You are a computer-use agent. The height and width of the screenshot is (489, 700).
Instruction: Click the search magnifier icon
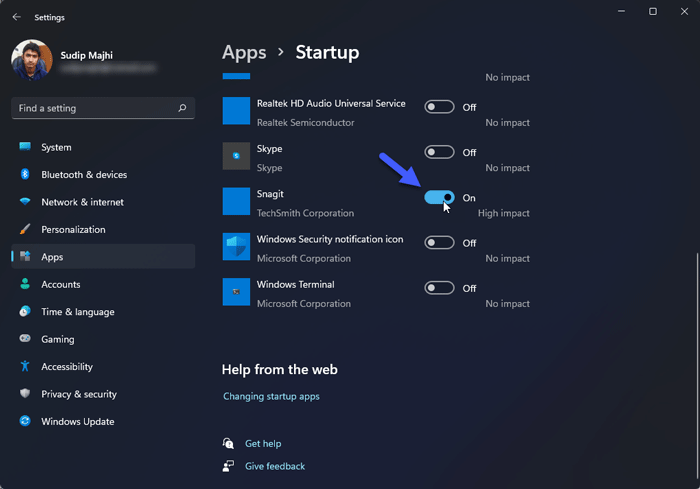pos(182,108)
